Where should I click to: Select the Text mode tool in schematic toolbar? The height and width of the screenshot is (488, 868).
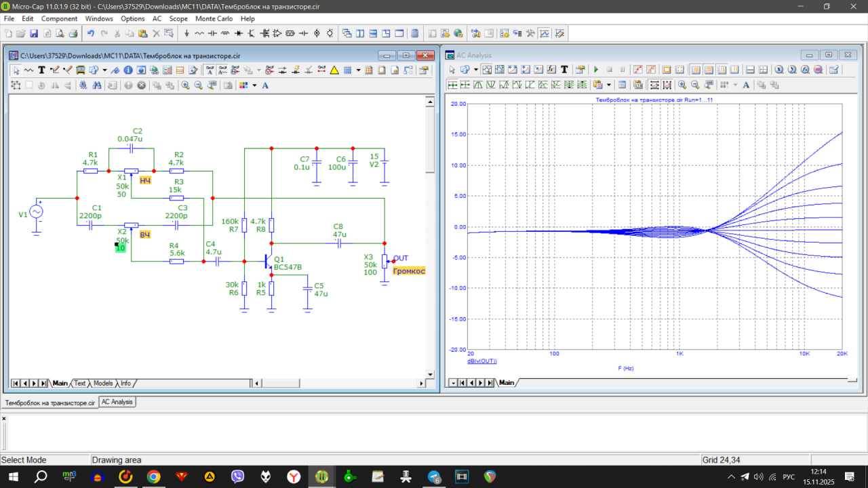pyautogui.click(x=41, y=70)
